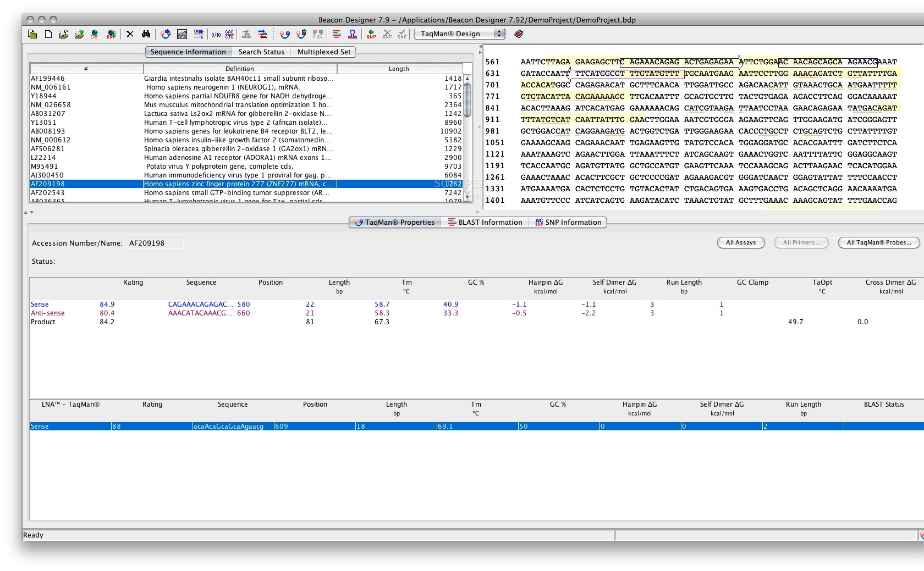Click the grey checkmark SNP icon
This screenshot has height=571, width=924.
pyautogui.click(x=403, y=34)
